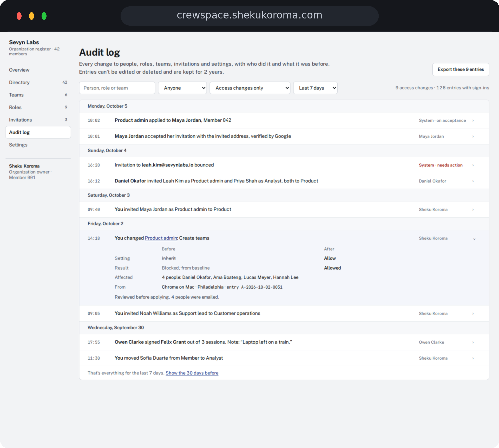Expand the Daniel Okafor invited Leah Kim entry chevron

coord(473,181)
